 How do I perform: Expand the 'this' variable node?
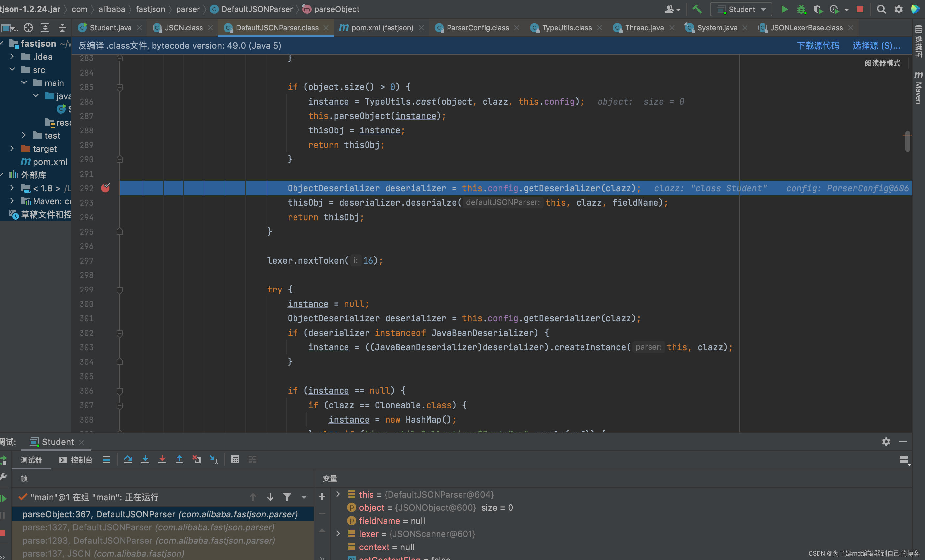click(x=338, y=494)
